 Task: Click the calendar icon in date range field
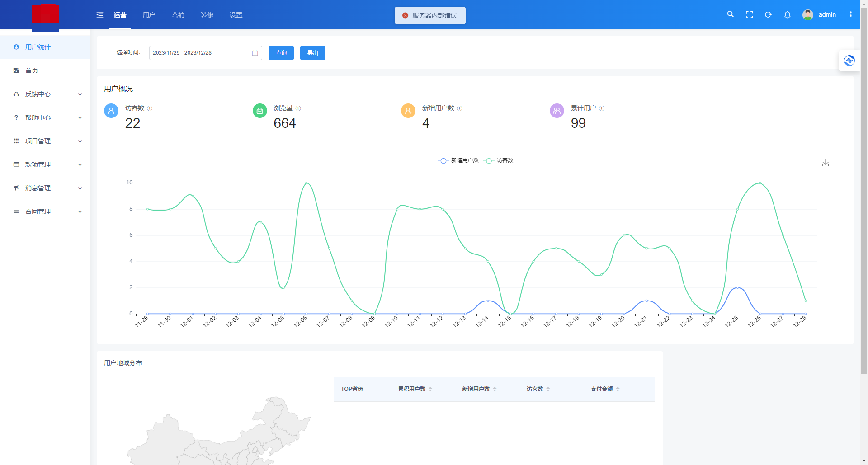[255, 53]
